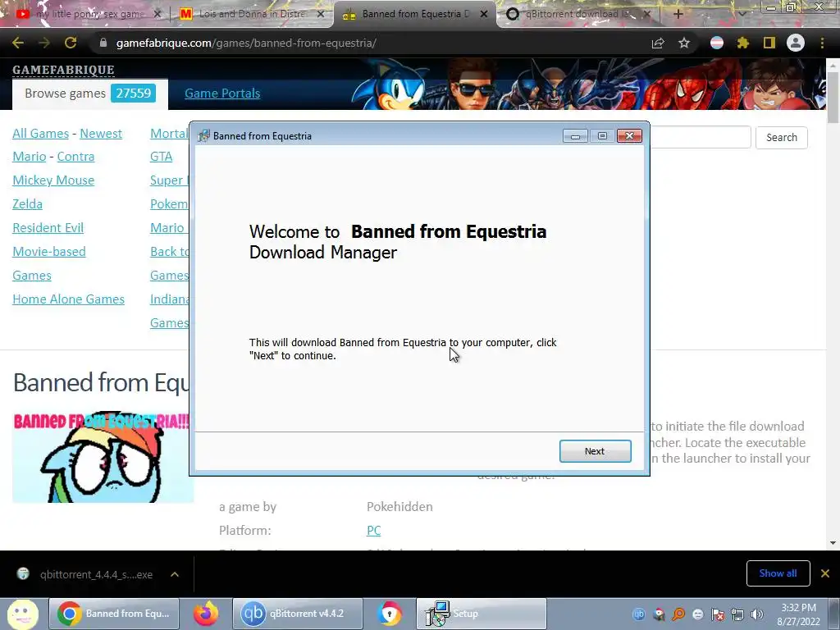
Task: Click the Banned from Equestria game thumbnail
Action: point(101,457)
